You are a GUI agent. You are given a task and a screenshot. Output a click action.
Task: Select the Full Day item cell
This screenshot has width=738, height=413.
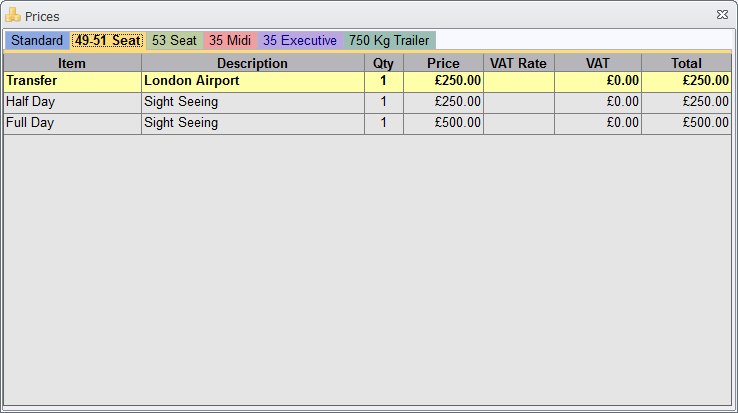coord(72,123)
